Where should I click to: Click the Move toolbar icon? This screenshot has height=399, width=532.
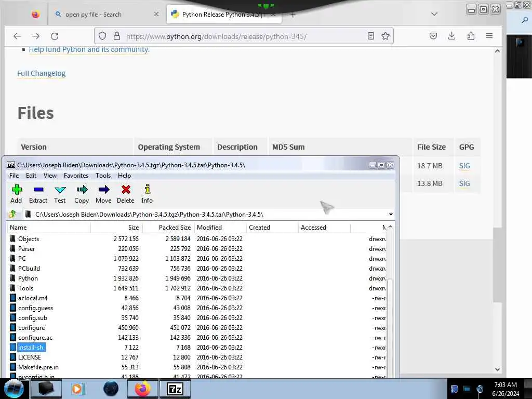point(103,194)
